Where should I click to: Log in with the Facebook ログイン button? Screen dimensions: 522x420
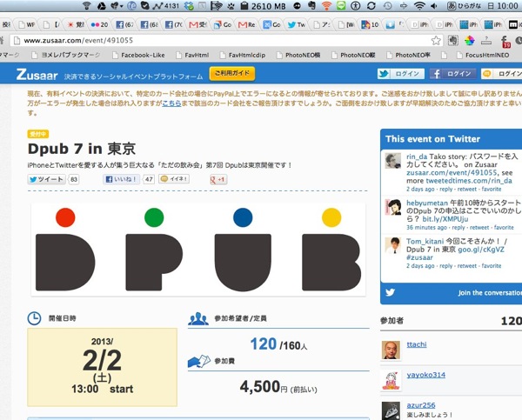click(x=452, y=74)
